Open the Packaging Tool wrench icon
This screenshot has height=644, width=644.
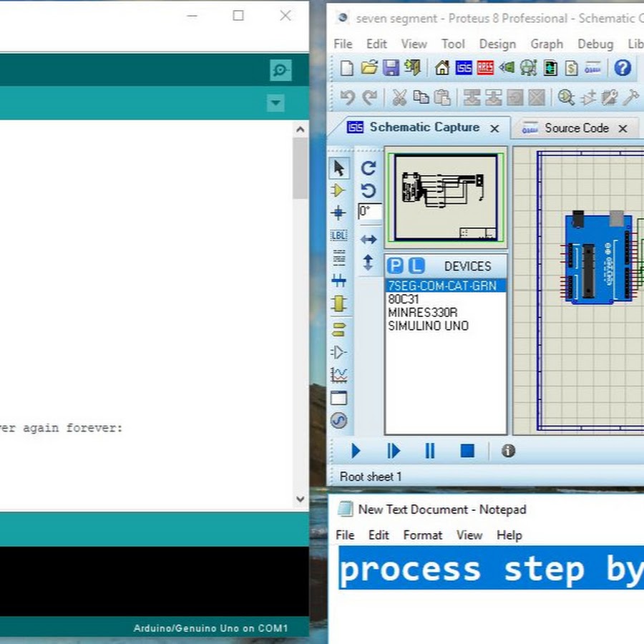coord(610,98)
